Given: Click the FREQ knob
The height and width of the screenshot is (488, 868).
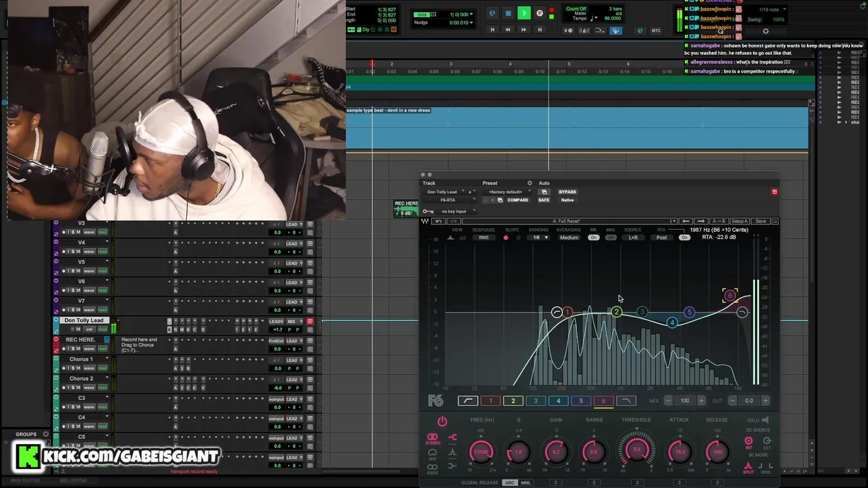Looking at the screenshot, I should point(481,451).
